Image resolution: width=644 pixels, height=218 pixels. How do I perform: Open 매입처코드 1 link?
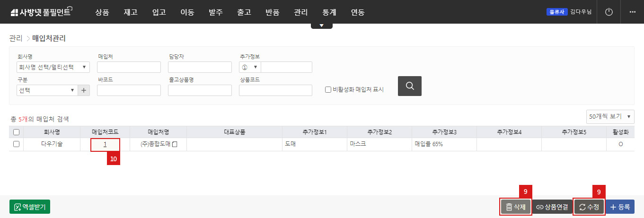pos(105,144)
